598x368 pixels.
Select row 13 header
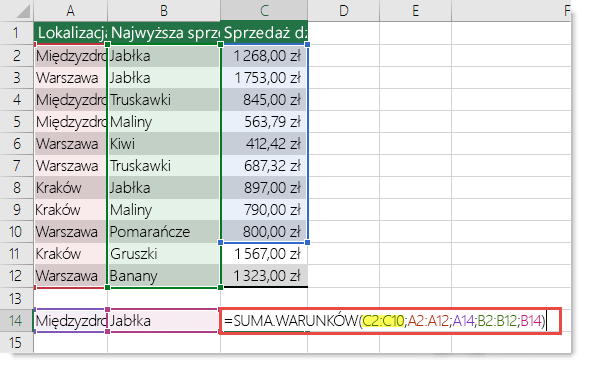tap(16, 298)
